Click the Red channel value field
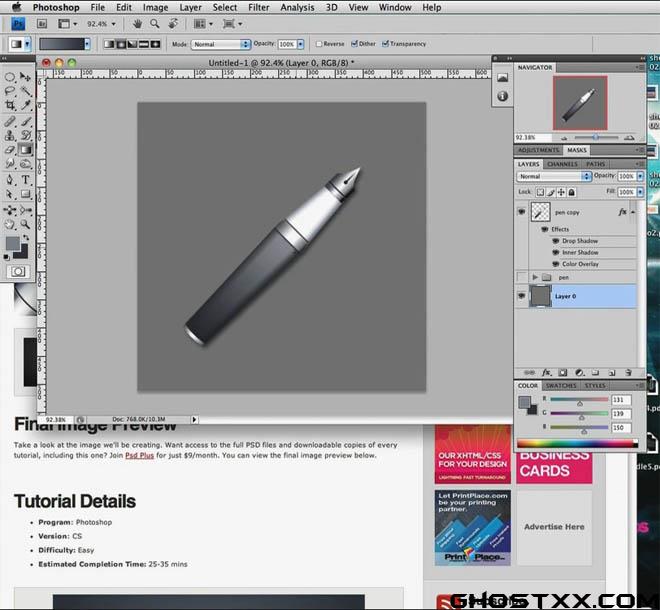The height and width of the screenshot is (610, 660). click(x=621, y=400)
